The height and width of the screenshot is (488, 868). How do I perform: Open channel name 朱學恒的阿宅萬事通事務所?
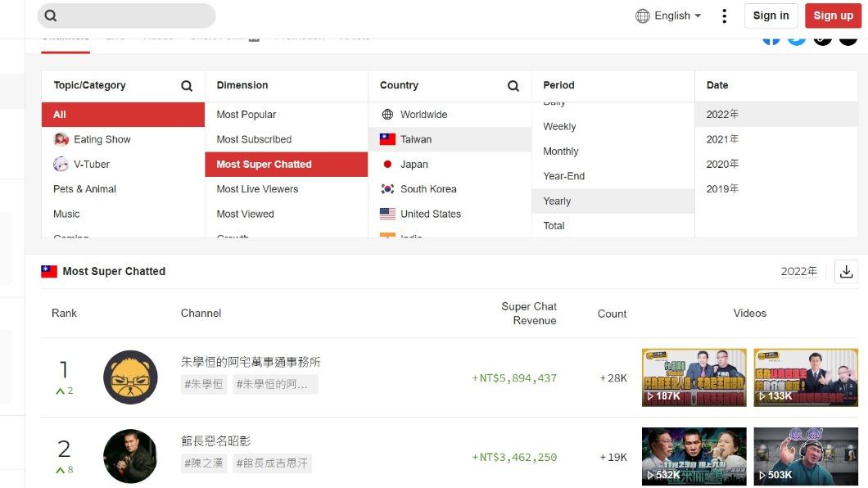click(251, 362)
